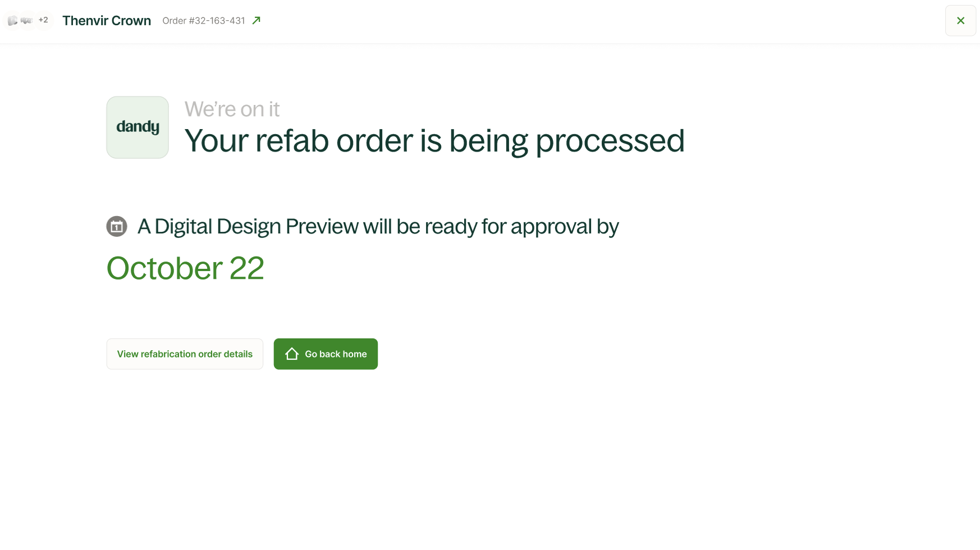Click the We're on it subtitle

[x=232, y=109]
